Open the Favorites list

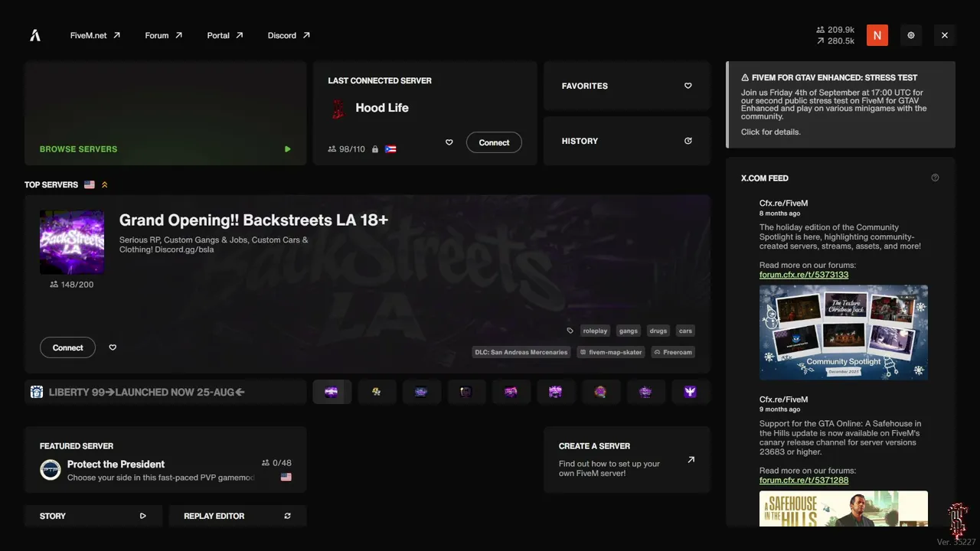click(x=627, y=86)
